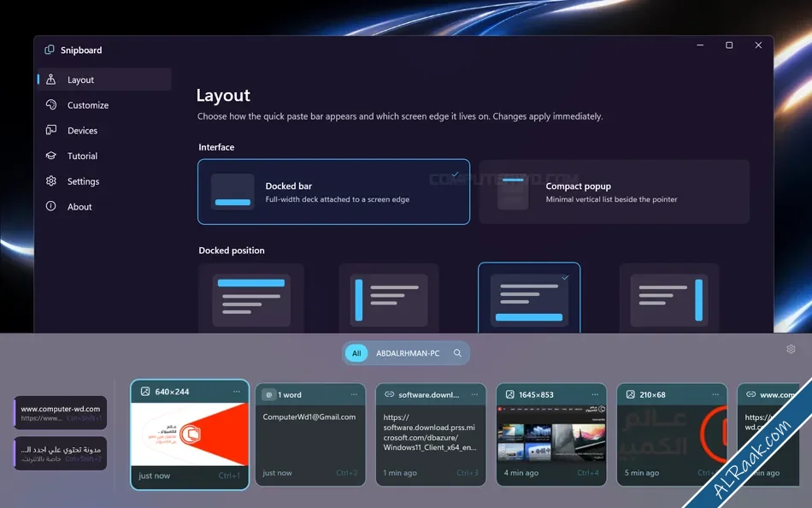Click 1 min ago timestamp on URL clip

coord(400,473)
